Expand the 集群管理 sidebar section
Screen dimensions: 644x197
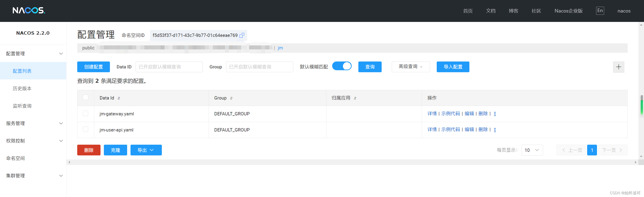tap(33, 176)
